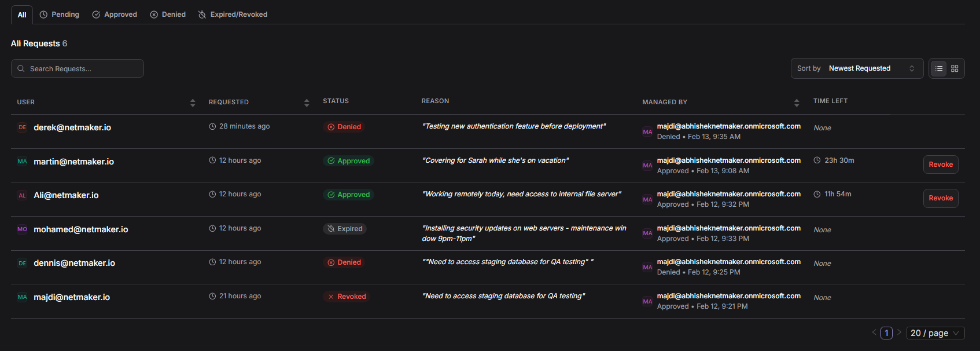This screenshot has height=351, width=980.
Task: Open the Pending requests tab
Action: pyautogui.click(x=60, y=14)
